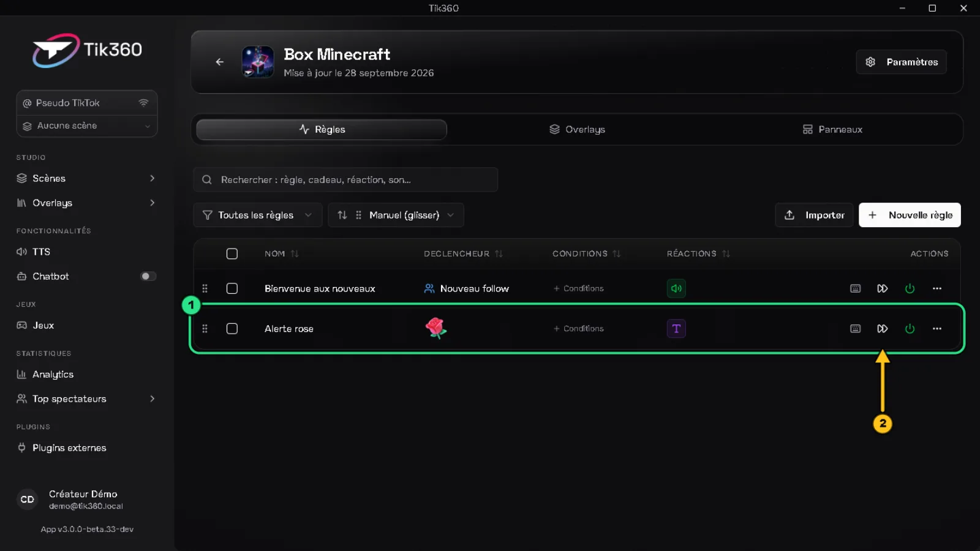Grab the drag handle of Bienvenue aux nouveaux

(205, 288)
